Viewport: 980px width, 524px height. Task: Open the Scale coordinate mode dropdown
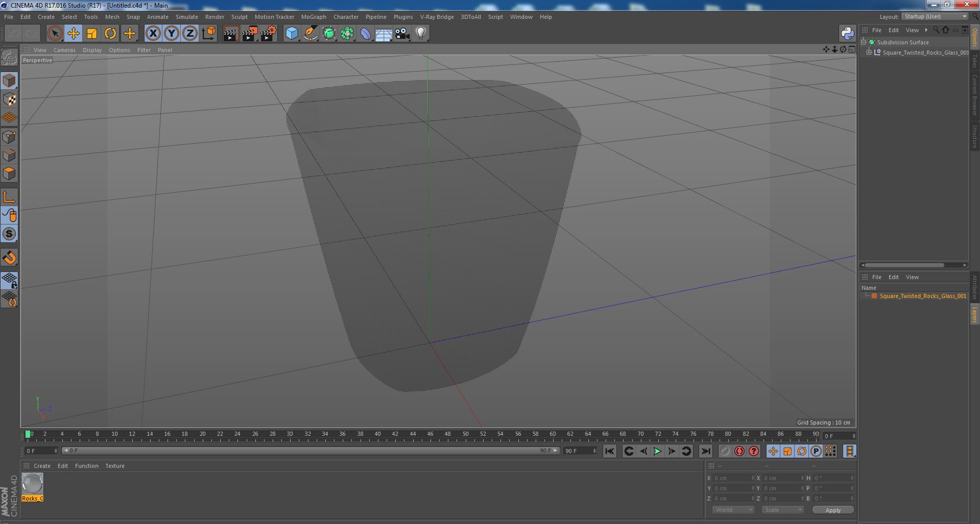[x=783, y=510]
